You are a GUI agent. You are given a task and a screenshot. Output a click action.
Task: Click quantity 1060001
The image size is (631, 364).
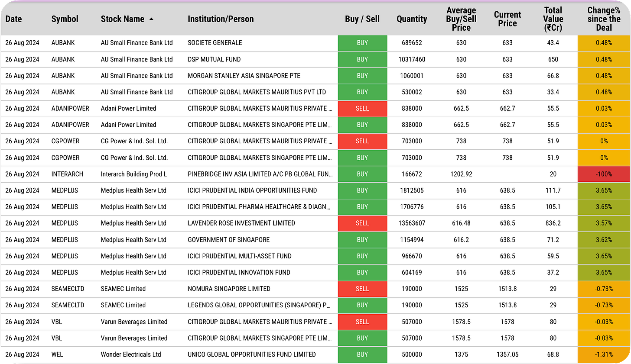pos(412,76)
